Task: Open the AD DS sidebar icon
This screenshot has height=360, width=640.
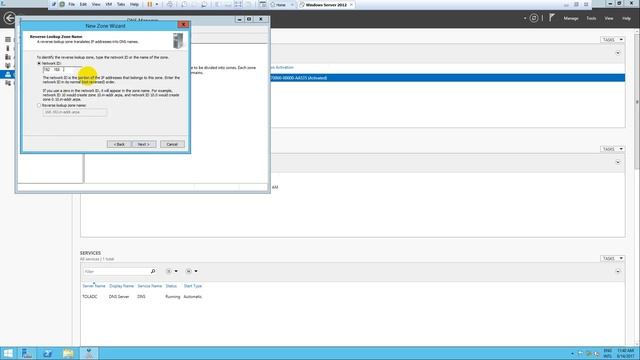Action: coord(8,65)
